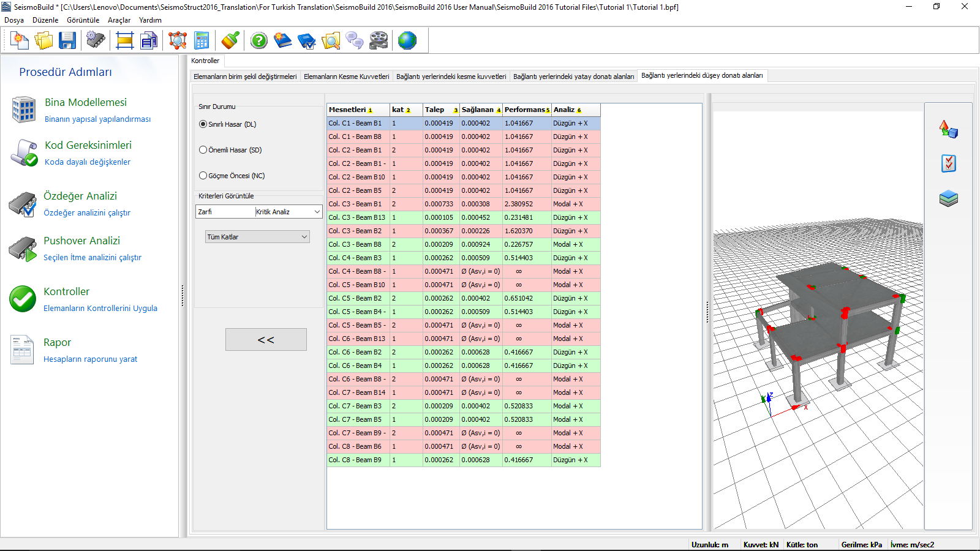Viewport: 980px width, 551px height.
Task: Open help with the green question mark icon
Action: click(x=259, y=41)
